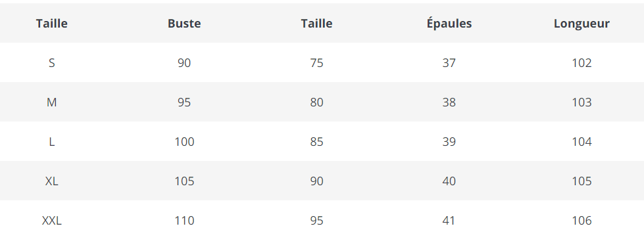Select the XXL size row label
The width and height of the screenshot is (644, 245).
pyautogui.click(x=51, y=221)
